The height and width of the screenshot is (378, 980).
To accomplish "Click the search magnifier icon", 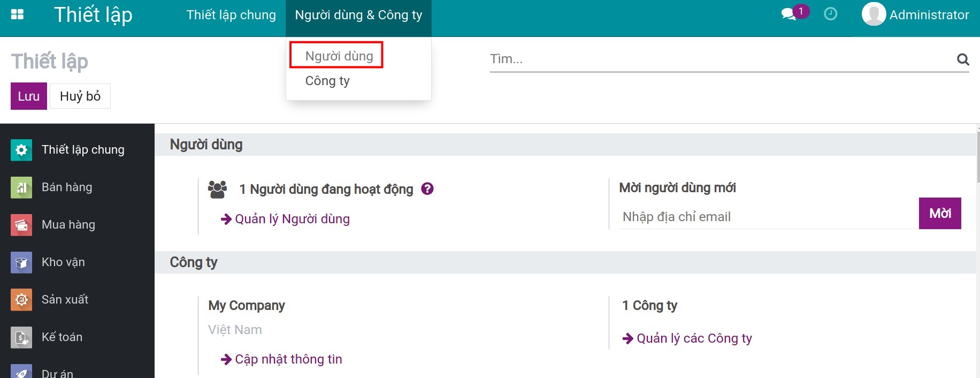I will (963, 59).
